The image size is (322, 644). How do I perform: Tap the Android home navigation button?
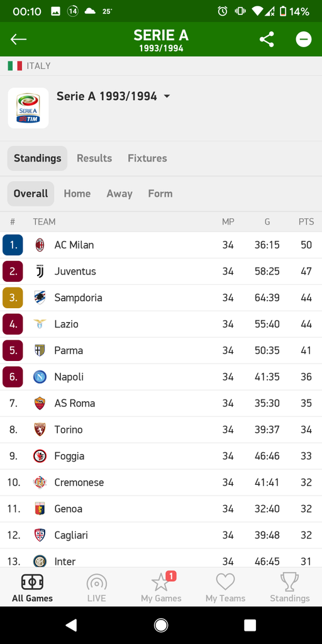click(x=161, y=625)
